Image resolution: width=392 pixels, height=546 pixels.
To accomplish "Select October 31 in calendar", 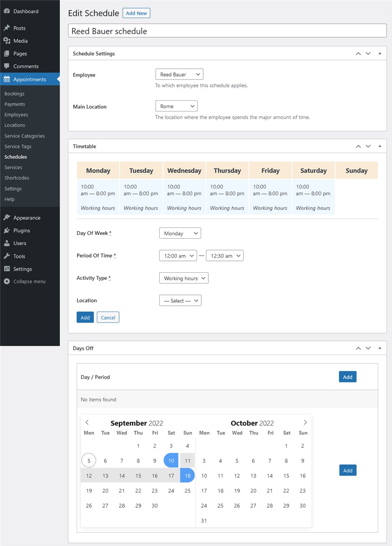I will point(204,520).
